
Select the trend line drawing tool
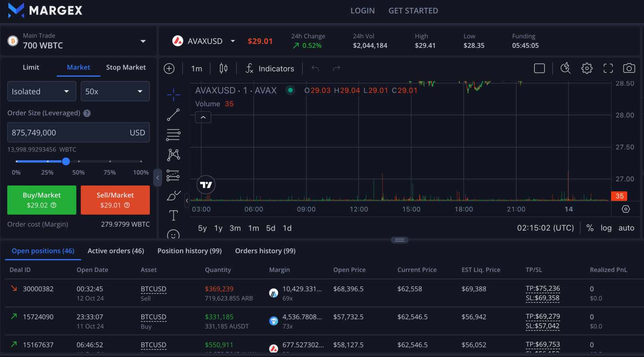coord(173,115)
